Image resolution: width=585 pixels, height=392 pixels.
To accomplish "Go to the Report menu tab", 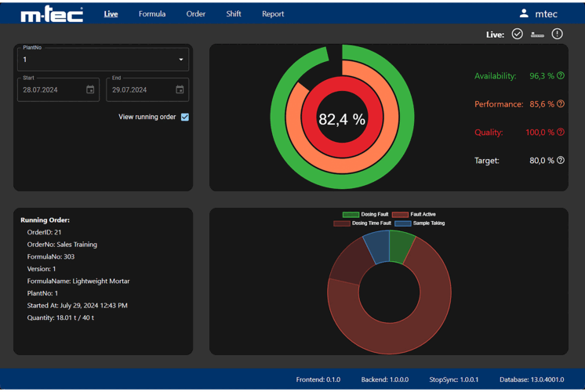I will click(273, 14).
